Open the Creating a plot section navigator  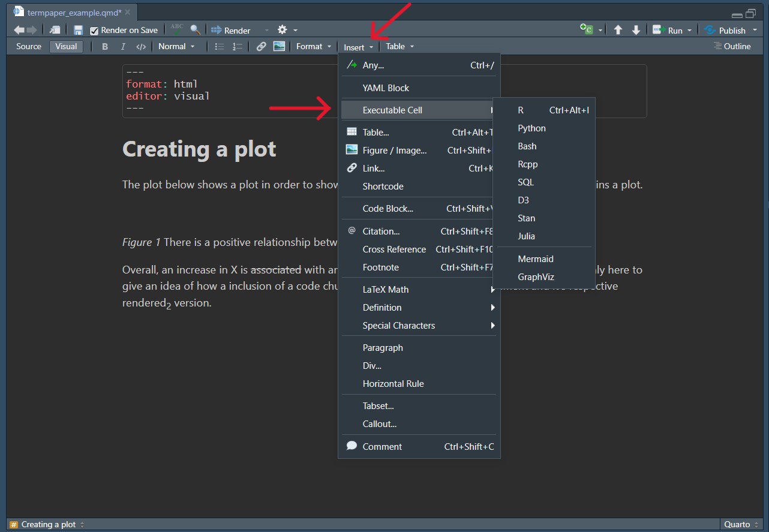[47, 524]
